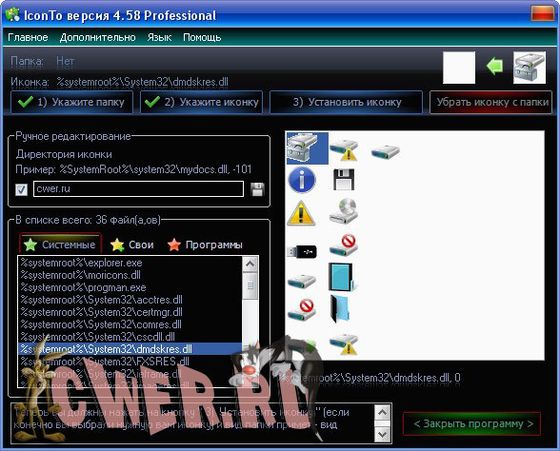Select the System32\cscdll.dll entry
The height and width of the screenshot is (451, 560).
coord(130,337)
